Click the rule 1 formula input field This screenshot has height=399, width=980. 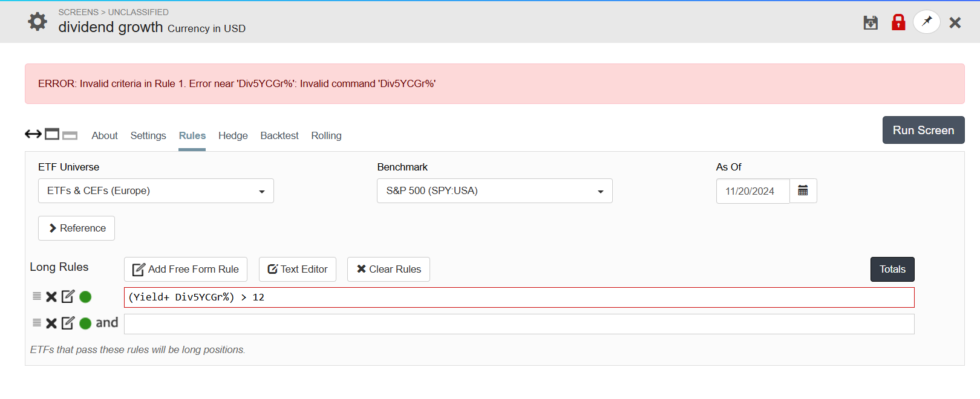(519, 297)
